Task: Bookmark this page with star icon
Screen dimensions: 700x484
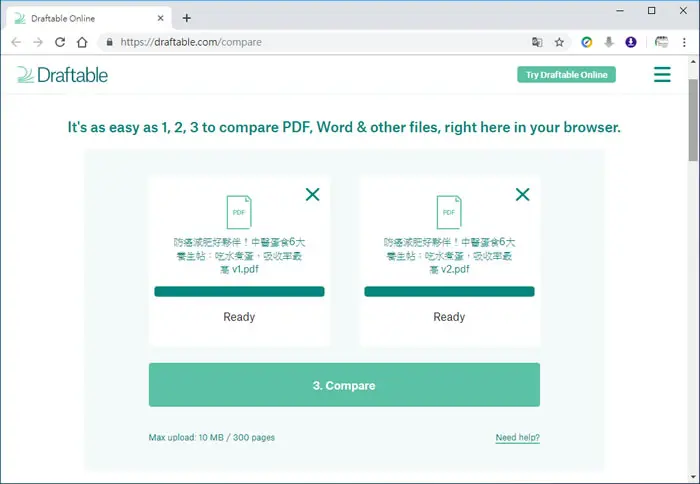Action: pyautogui.click(x=559, y=42)
